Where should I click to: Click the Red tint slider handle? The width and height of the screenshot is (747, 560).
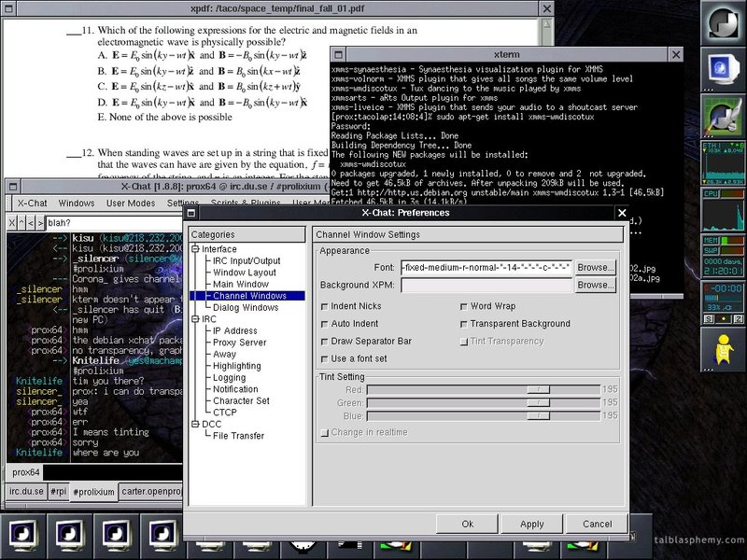tap(539, 389)
